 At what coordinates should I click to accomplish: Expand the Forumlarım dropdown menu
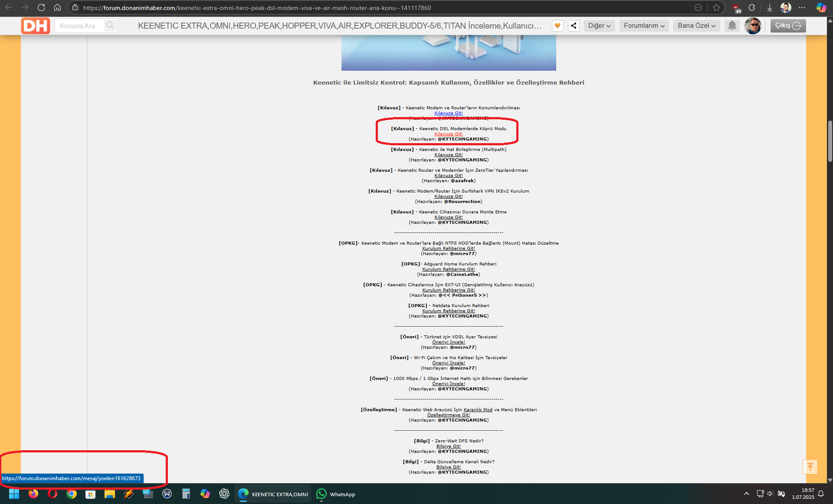coord(644,26)
